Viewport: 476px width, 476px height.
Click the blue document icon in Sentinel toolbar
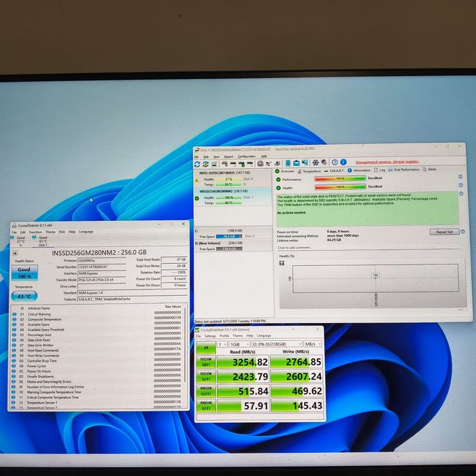[x=288, y=163]
